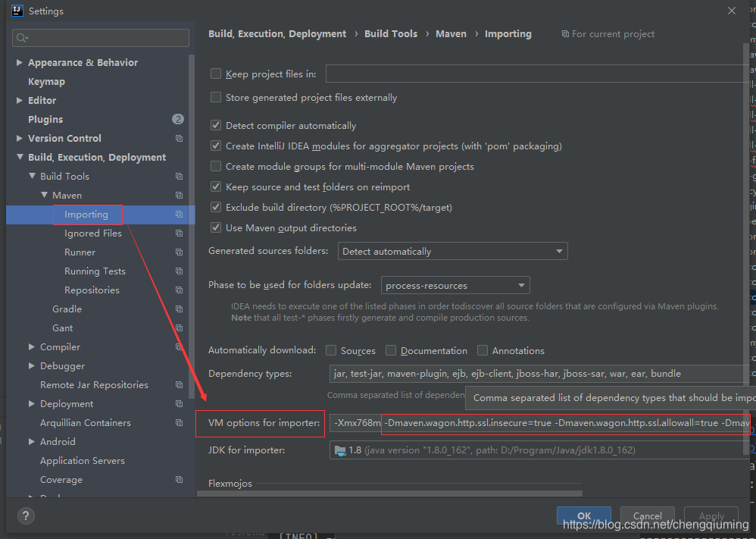
Task: Toggle Create IntelliJ IDEA modules for aggregator projects
Action: point(216,146)
